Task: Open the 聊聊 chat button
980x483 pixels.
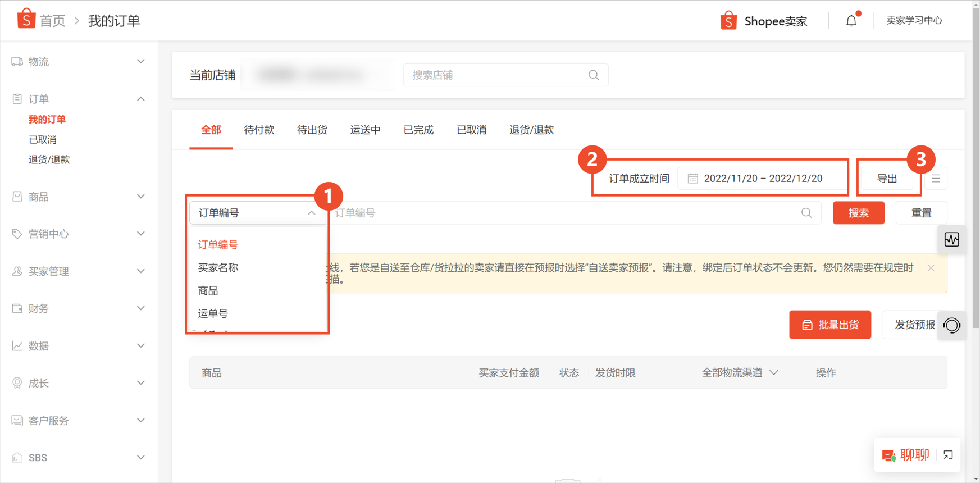Action: tap(905, 455)
